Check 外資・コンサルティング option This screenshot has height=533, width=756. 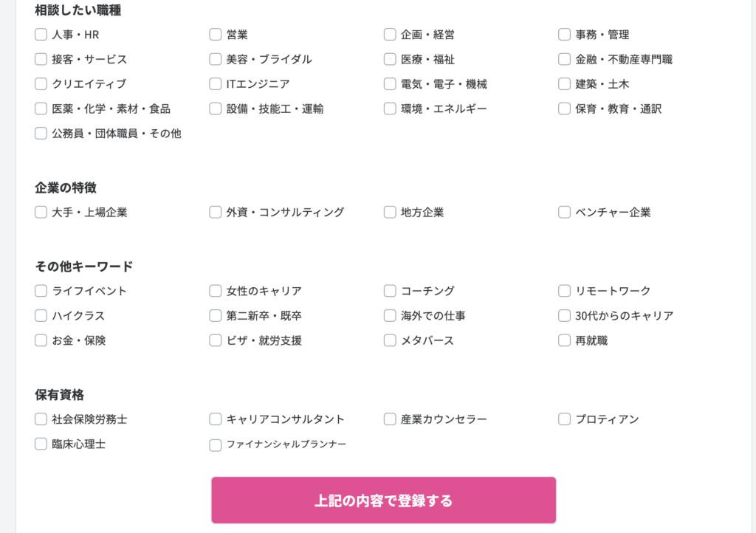point(216,213)
